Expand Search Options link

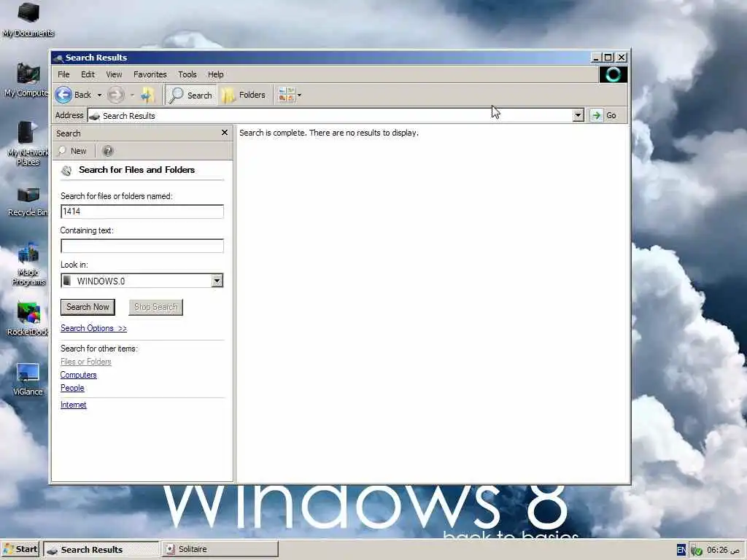[93, 328]
